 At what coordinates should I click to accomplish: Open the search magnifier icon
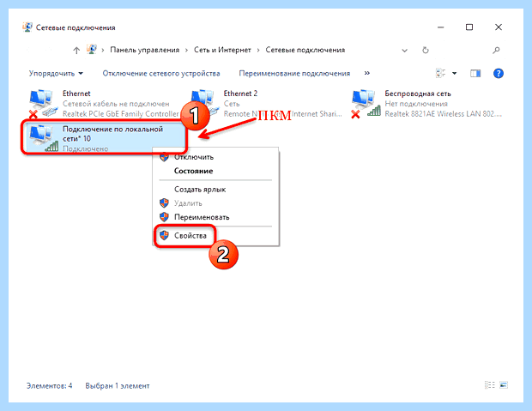(x=496, y=51)
